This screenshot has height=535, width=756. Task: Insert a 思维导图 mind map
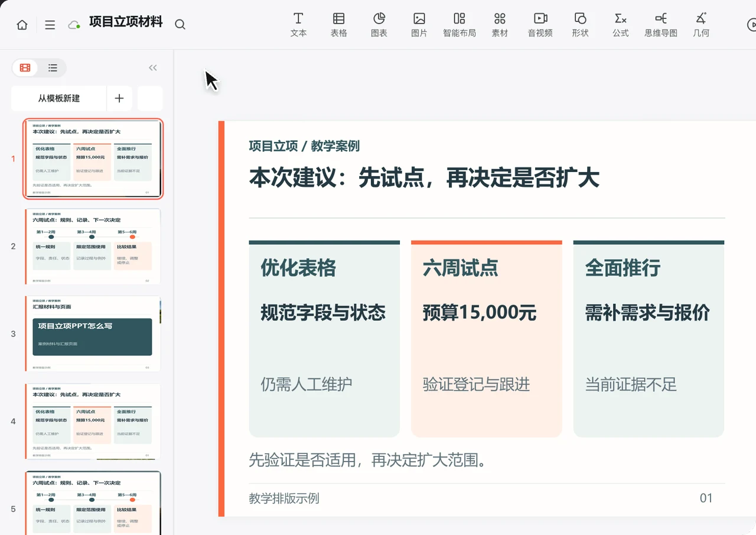click(x=661, y=25)
